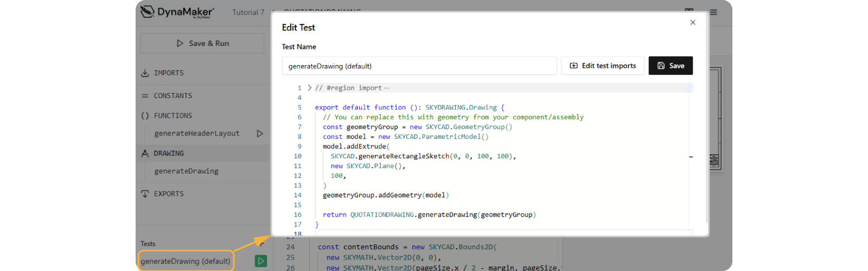Select generateDrawing under DRAWING

186,171
